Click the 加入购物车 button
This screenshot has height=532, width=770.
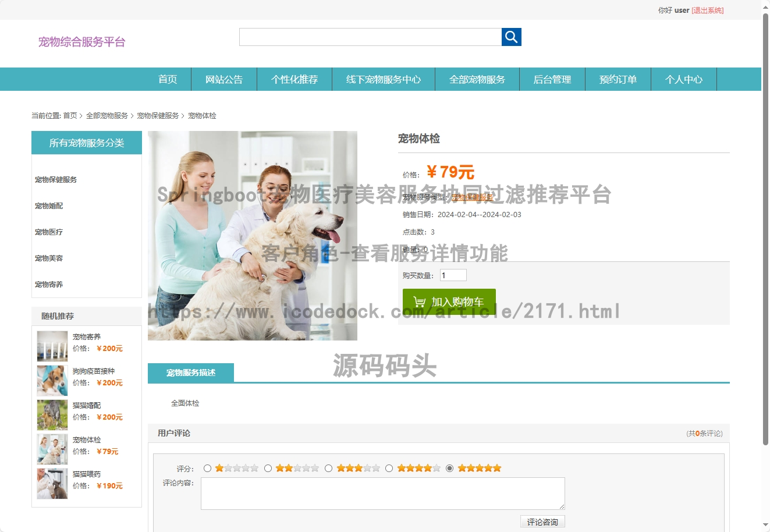pos(449,302)
